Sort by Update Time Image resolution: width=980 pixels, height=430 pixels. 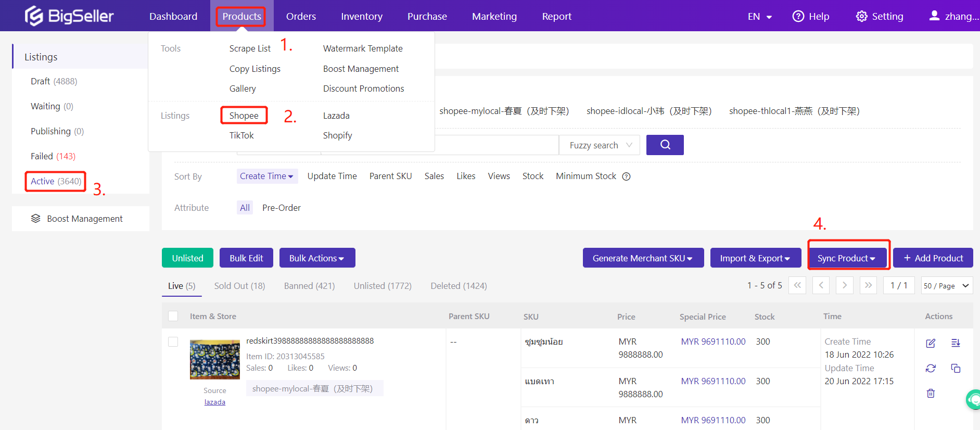[x=332, y=176]
